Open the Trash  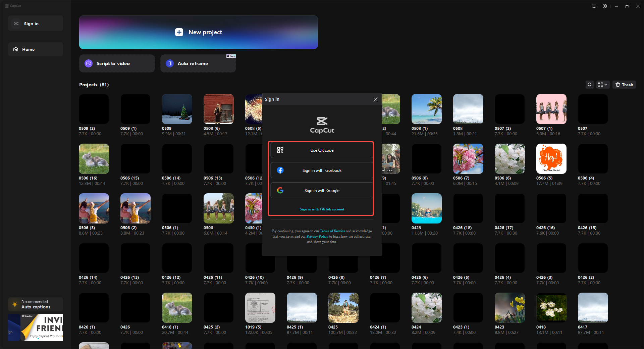[624, 85]
